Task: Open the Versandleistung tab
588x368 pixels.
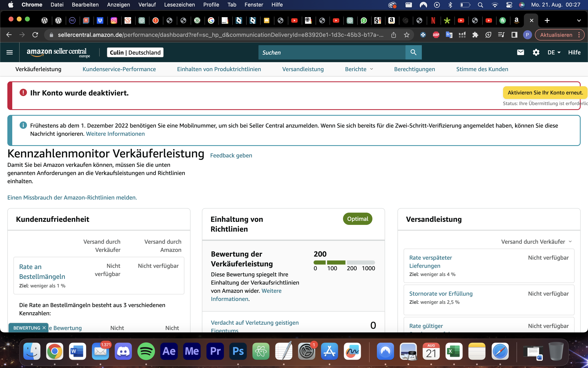Action: coord(303,69)
